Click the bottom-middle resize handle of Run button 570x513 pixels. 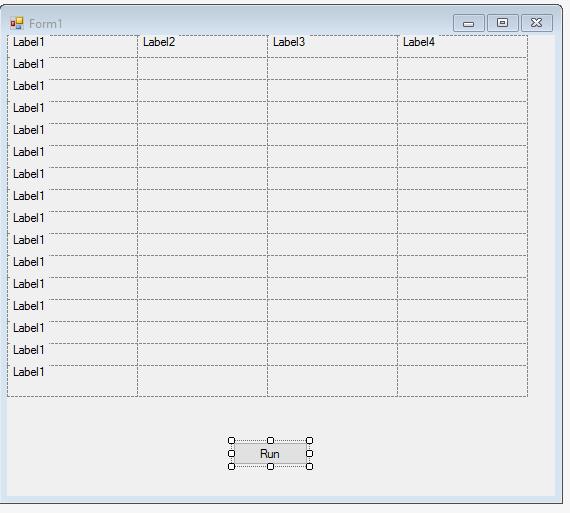[x=270, y=466]
